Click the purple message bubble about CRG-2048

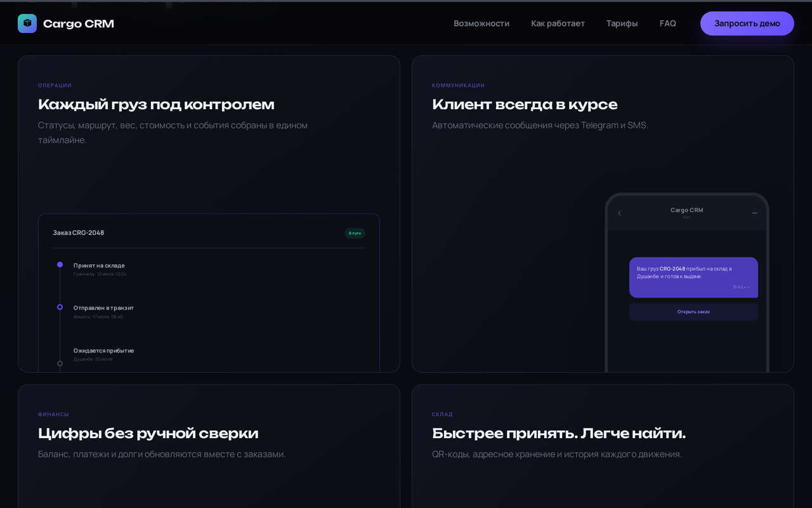point(693,277)
